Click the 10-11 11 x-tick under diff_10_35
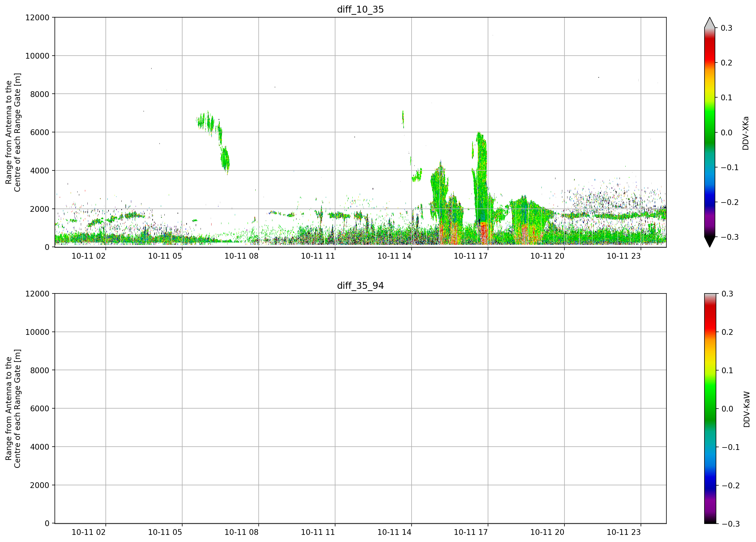Image resolution: width=756 pixels, height=542 pixels. point(318,256)
